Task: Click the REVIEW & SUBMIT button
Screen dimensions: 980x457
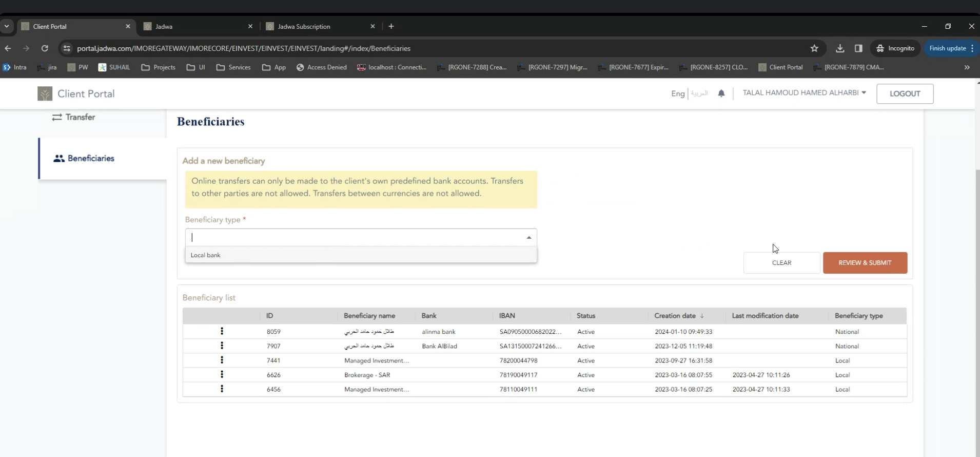Action: (865, 263)
